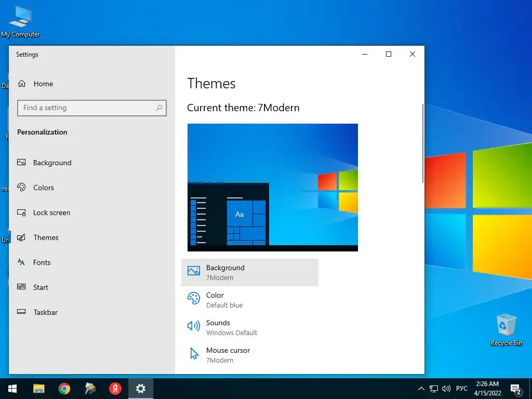Click the Home house icon

[22, 84]
